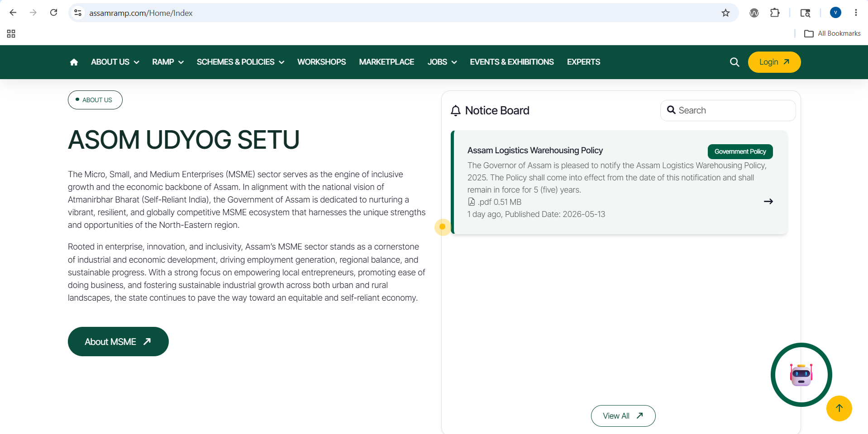Expand the ABOUT US dropdown menu
Screen dimensions: 868x434
tap(115, 62)
